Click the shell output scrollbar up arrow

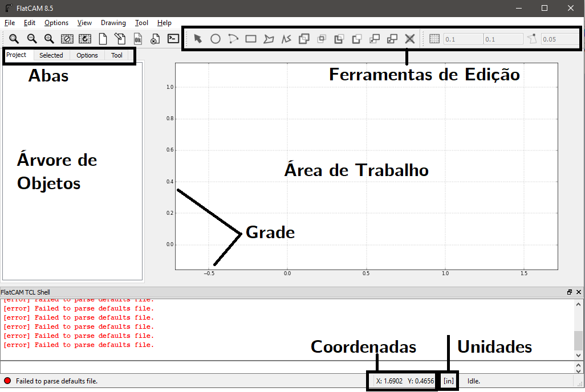click(x=578, y=304)
